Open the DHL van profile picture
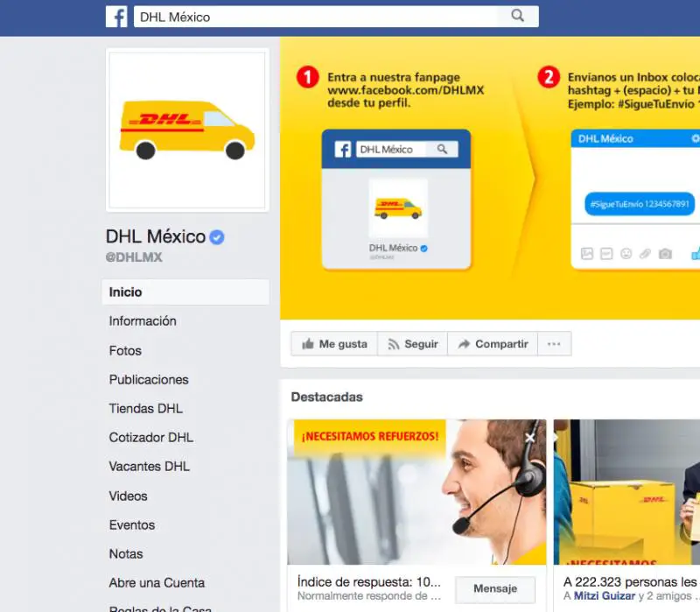 coord(187,130)
